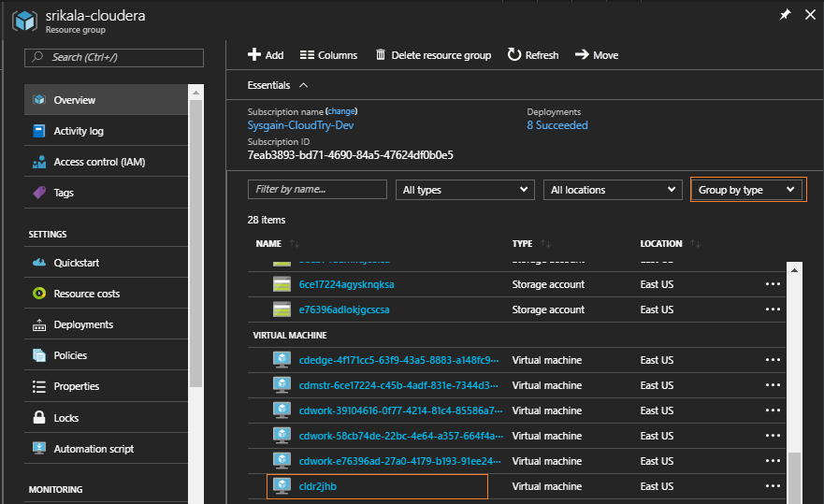Click the VIRTUAL MACHINE group header
This screenshot has width=824, height=504.
tap(290, 335)
